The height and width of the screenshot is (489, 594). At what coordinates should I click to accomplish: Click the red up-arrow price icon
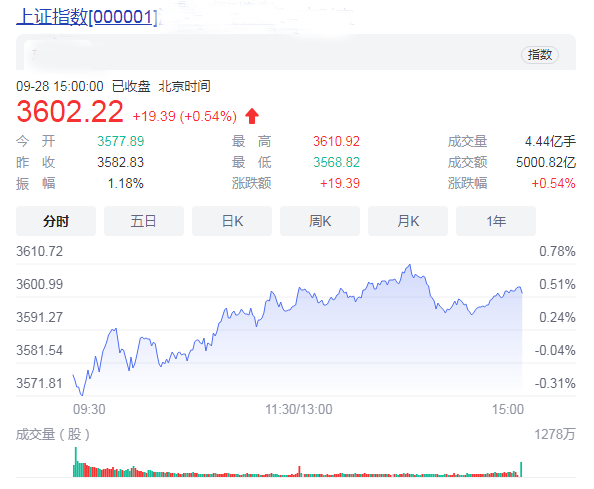[252, 116]
